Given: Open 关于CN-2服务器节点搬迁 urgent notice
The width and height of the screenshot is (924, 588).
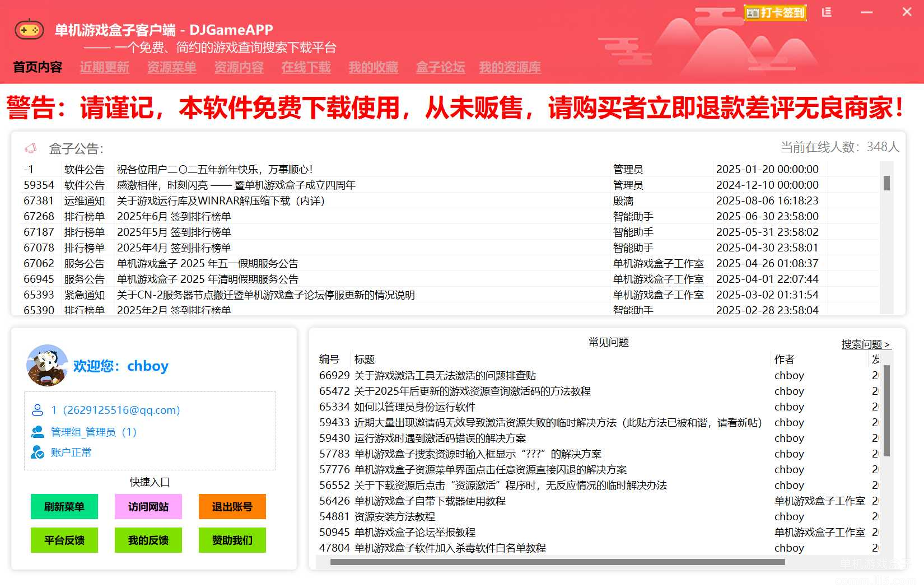Looking at the screenshot, I should (x=450, y=295).
